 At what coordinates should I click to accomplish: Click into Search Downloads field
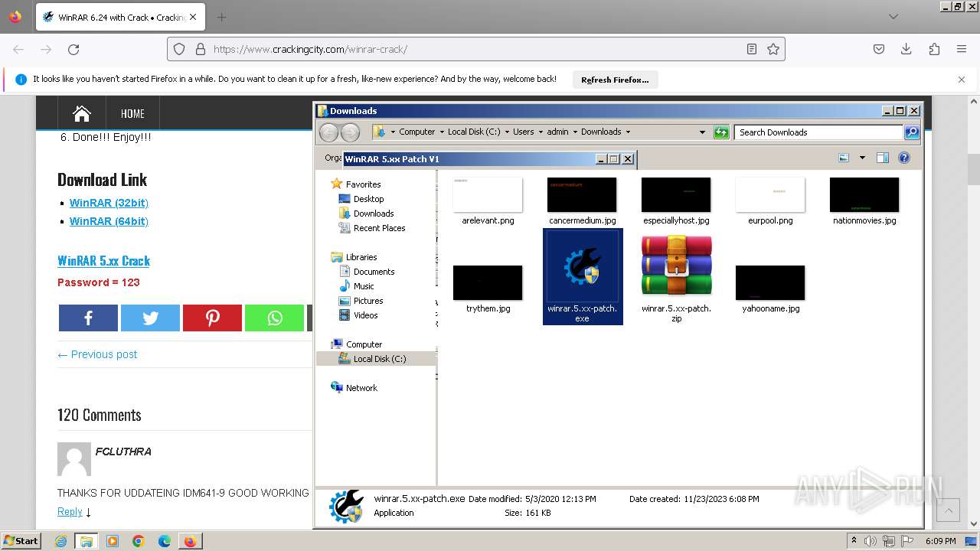818,132
